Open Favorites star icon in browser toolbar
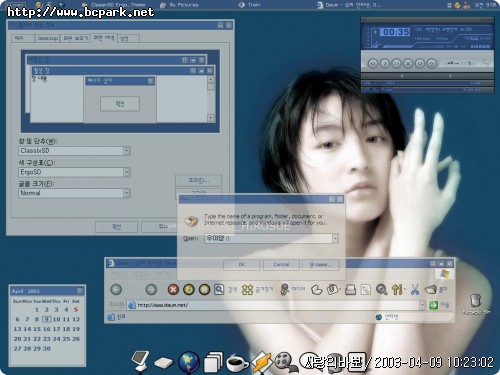Image resolution: width=500 pixels, height=375 pixels. [x=247, y=290]
